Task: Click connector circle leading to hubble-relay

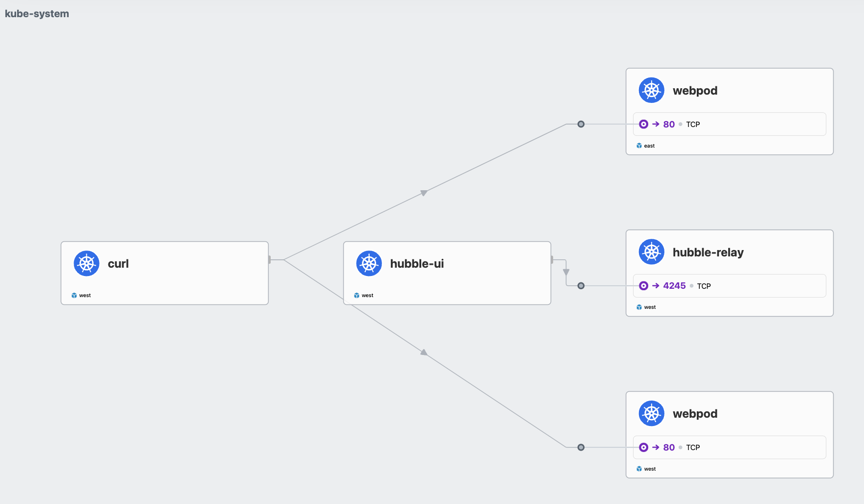Action: pyautogui.click(x=581, y=286)
